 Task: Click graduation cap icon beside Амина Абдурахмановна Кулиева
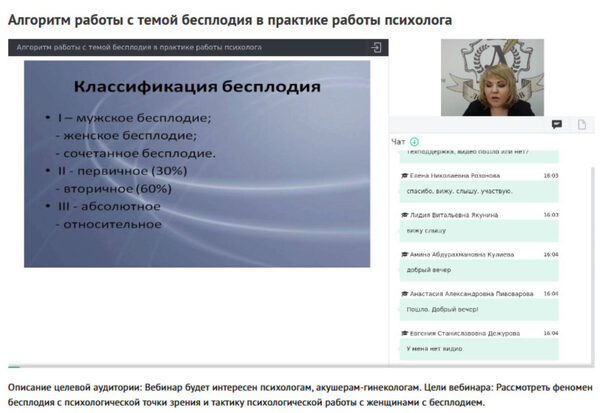[404, 254]
